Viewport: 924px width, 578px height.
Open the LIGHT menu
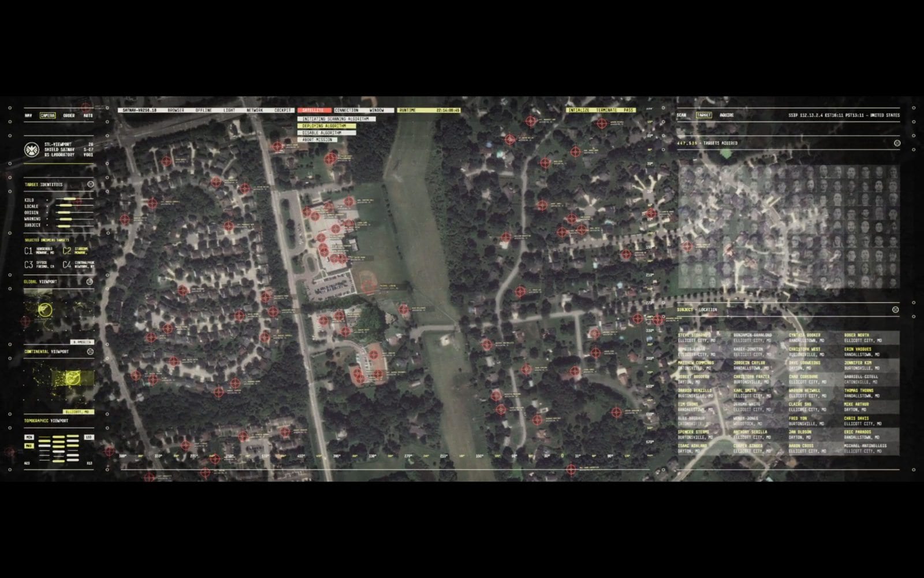coord(229,110)
